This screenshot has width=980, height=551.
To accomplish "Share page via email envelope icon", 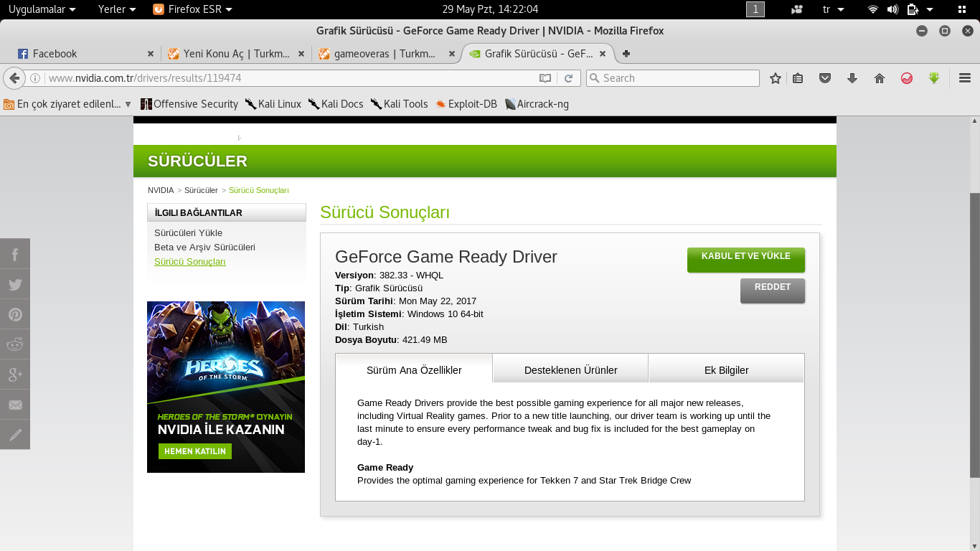I will pyautogui.click(x=15, y=405).
